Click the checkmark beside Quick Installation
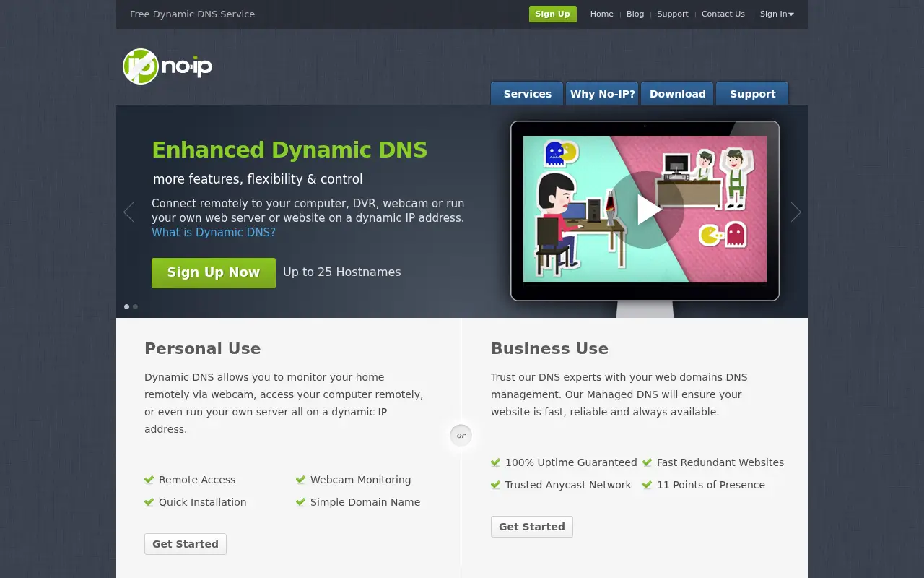This screenshot has height=578, width=924. tap(149, 502)
